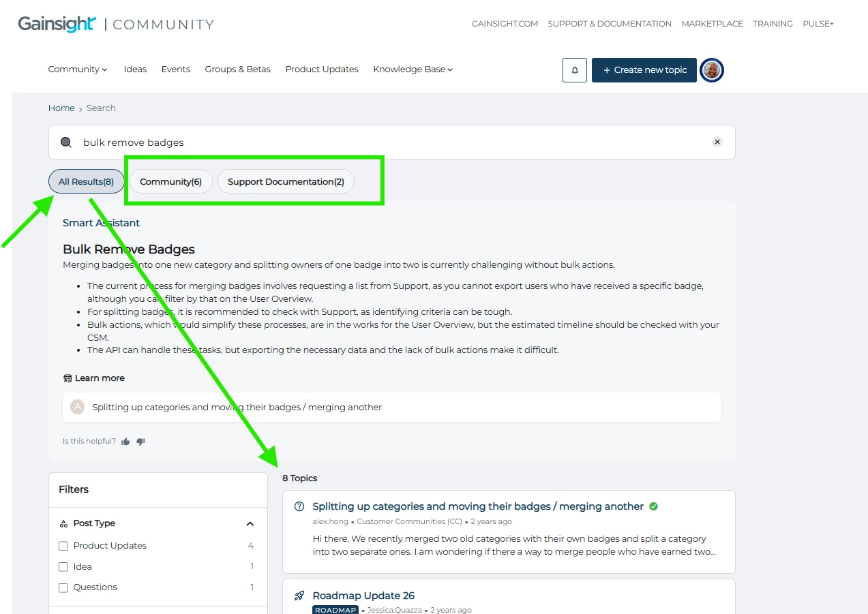Viewport: 868px width, 614px height.
Task: Click the Post Type filter icon
Action: click(64, 524)
